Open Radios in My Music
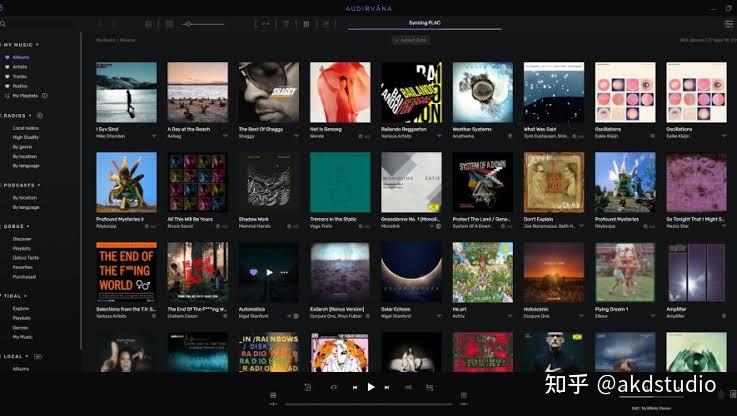The image size is (737, 416). coord(20,86)
